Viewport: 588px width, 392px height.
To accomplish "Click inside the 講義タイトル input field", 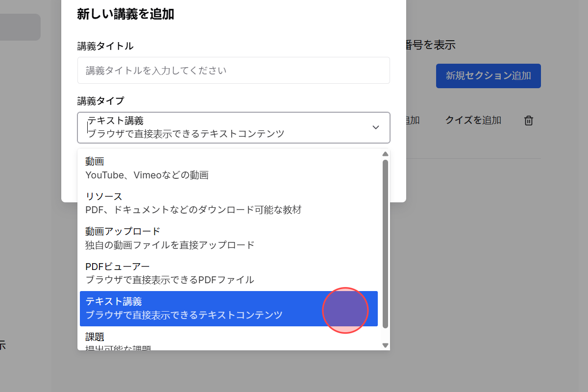I will tap(233, 70).
